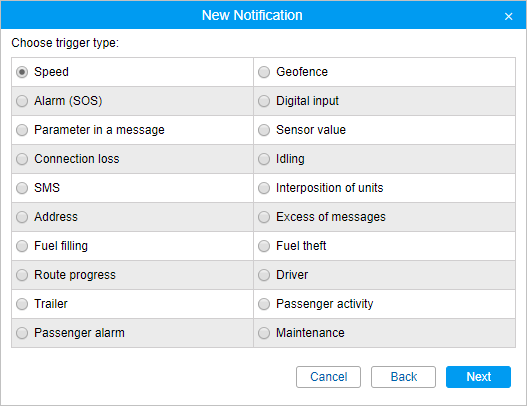Image resolution: width=527 pixels, height=406 pixels.
Task: Select Parameter in a message
Action: (x=22, y=130)
